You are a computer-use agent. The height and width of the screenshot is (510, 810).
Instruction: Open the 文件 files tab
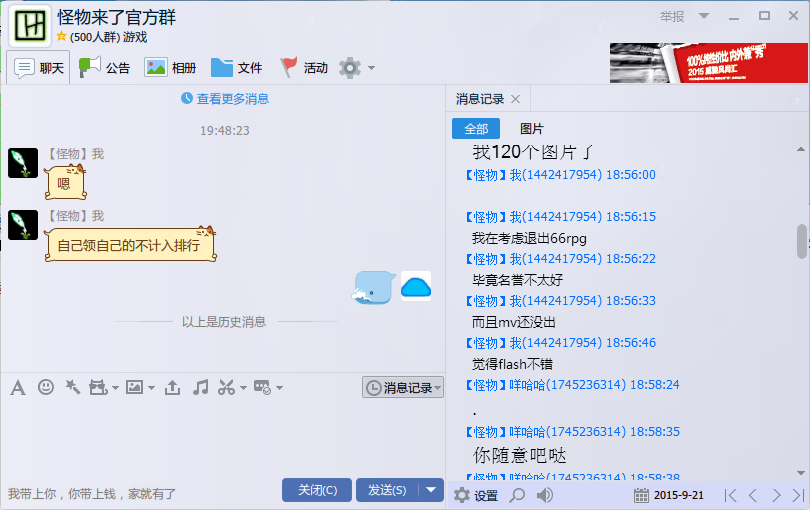tap(237, 68)
